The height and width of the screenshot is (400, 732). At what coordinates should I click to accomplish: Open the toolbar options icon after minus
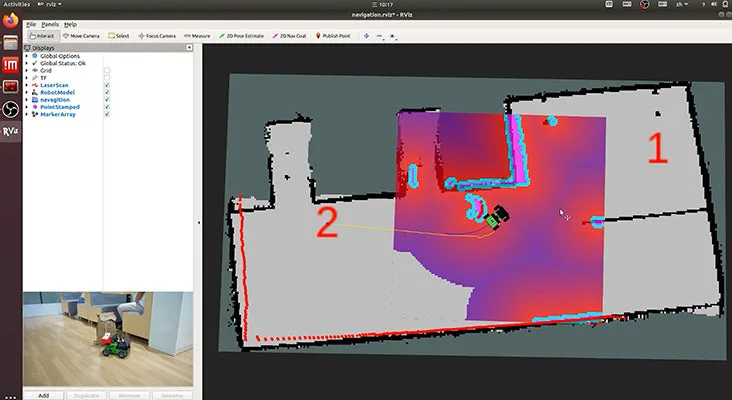392,36
